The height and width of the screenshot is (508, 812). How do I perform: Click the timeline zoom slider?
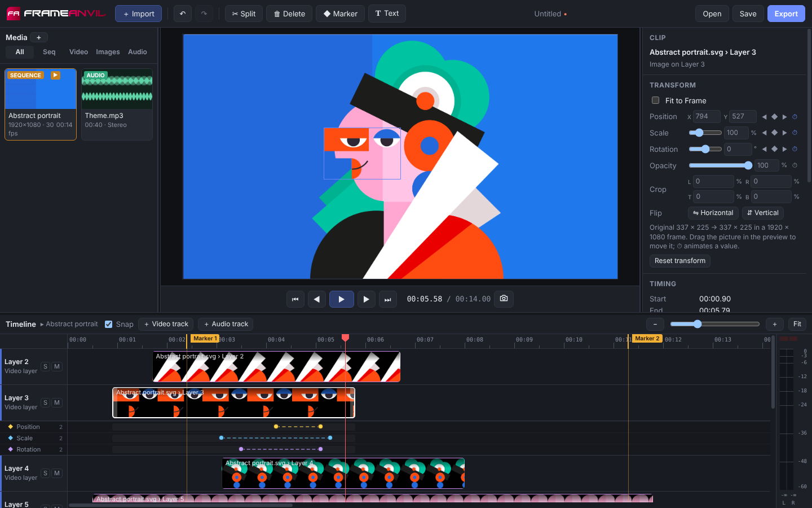tap(715, 324)
